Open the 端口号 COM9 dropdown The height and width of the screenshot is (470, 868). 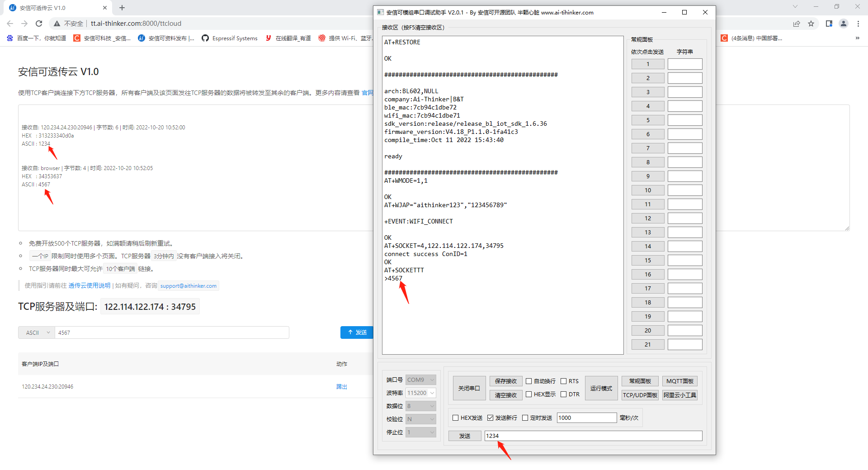click(x=420, y=380)
